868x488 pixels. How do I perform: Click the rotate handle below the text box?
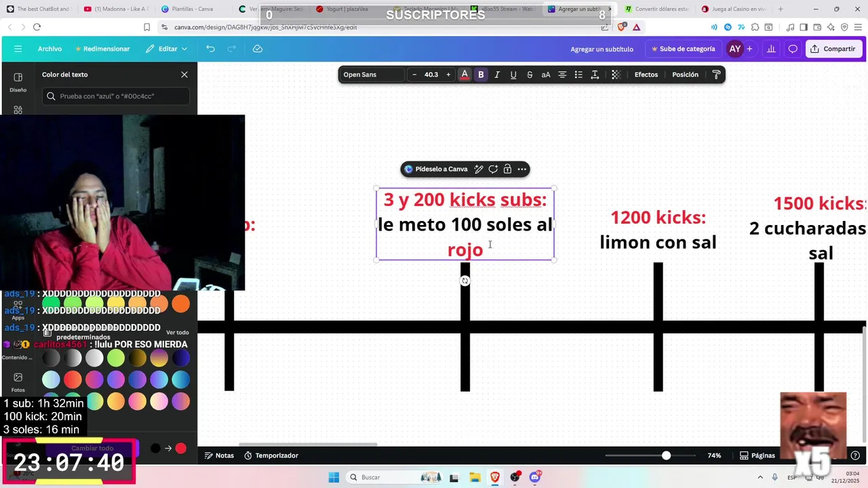pos(465,281)
